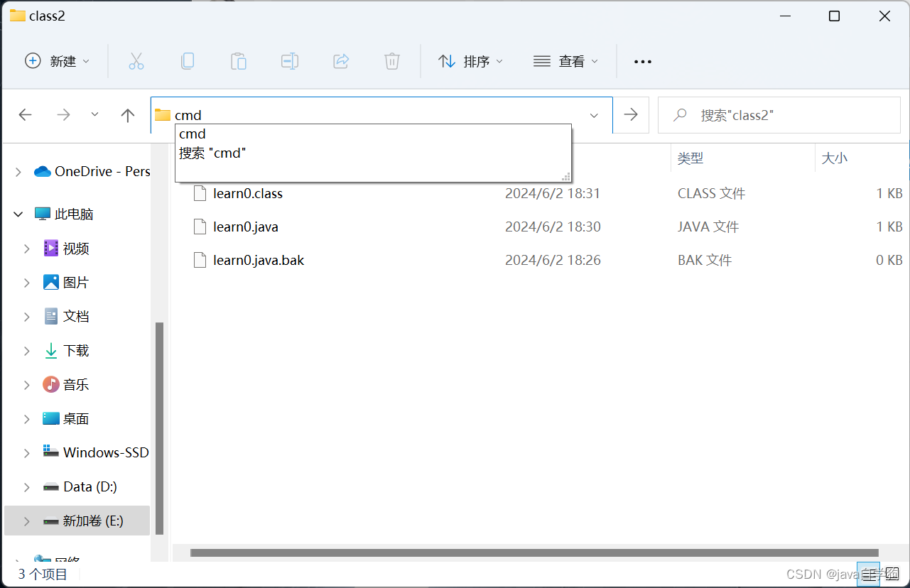Select the learn0.class file name
Image resolution: width=910 pixels, height=588 pixels.
[248, 193]
